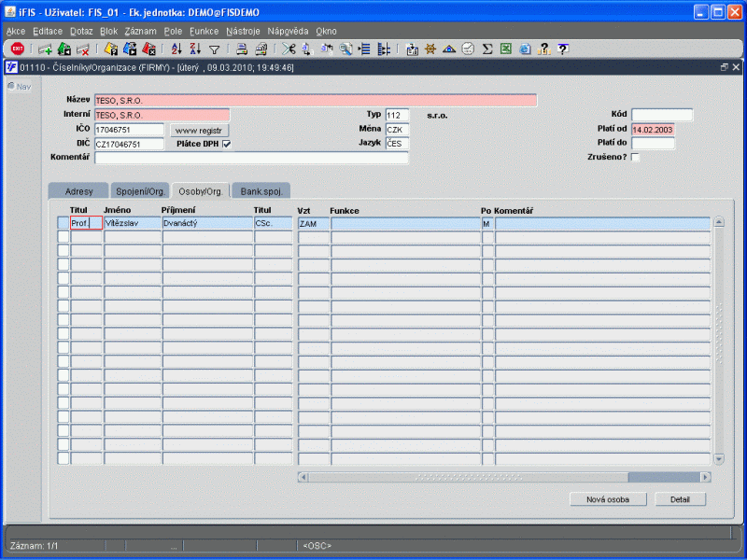Select the Osoby/Org. tab

(x=201, y=191)
